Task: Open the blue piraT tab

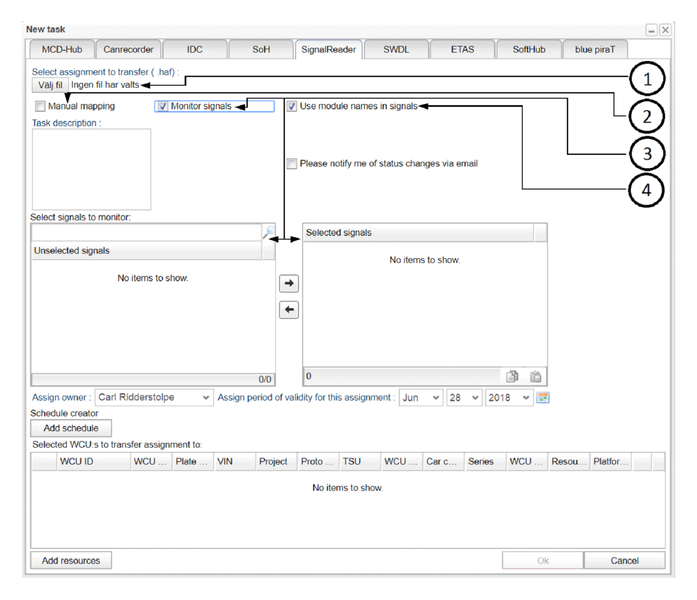Action: 601,49
